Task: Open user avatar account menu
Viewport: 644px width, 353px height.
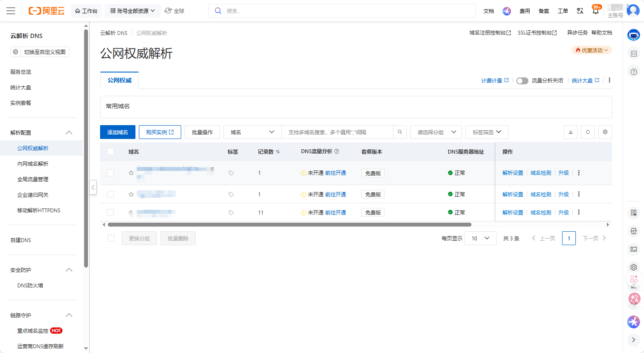Action: click(x=633, y=10)
